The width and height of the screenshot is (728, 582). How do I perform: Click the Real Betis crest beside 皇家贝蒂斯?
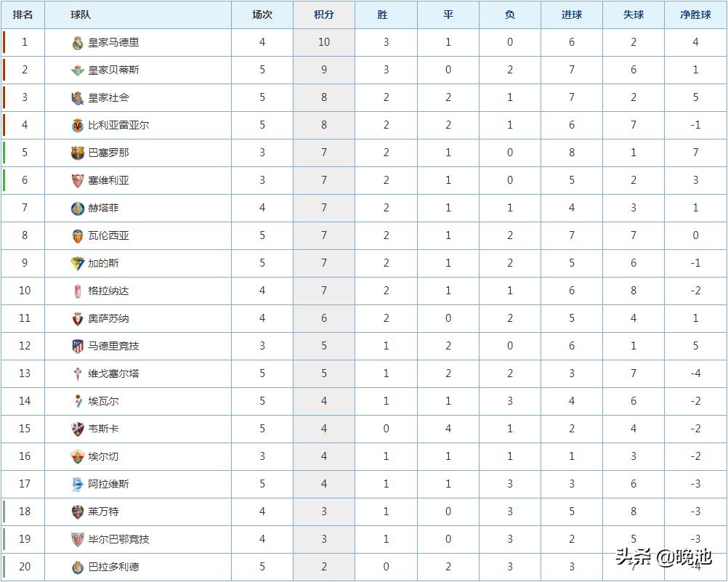[78, 70]
